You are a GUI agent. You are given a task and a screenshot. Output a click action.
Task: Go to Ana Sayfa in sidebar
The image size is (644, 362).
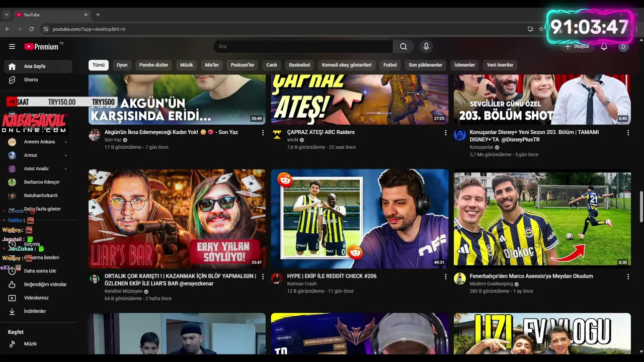click(x=38, y=66)
